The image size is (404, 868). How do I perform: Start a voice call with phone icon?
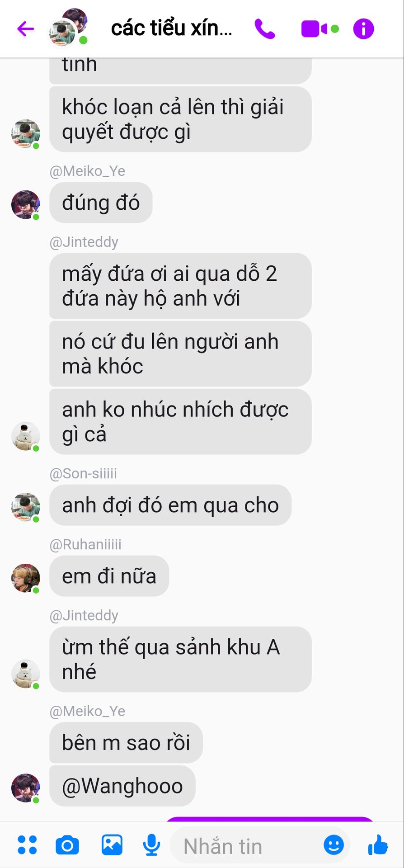[264, 29]
